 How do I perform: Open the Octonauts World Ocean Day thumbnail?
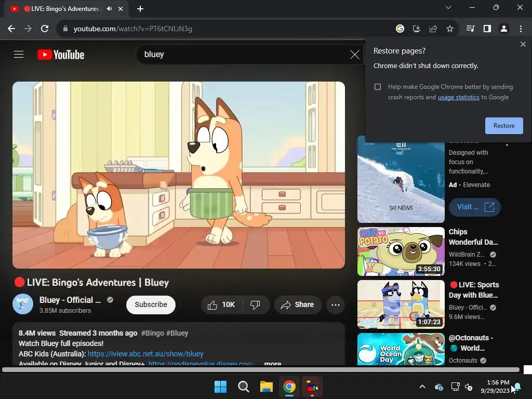coord(401,349)
